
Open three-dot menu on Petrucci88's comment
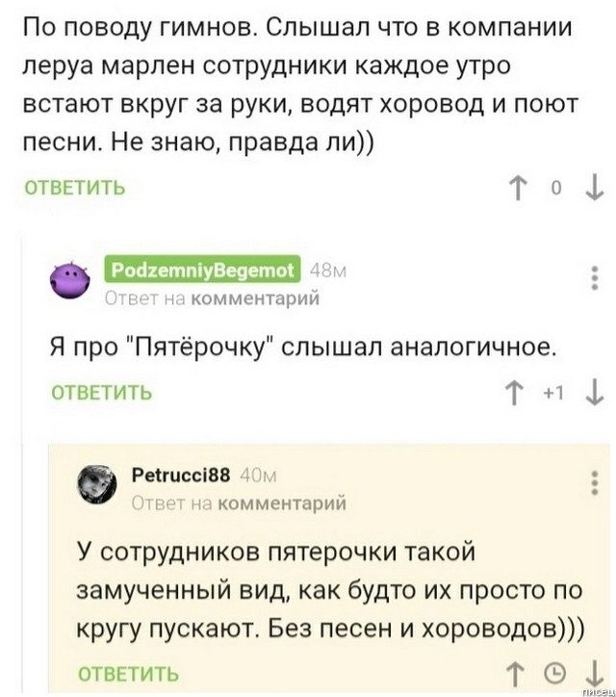[x=589, y=485]
